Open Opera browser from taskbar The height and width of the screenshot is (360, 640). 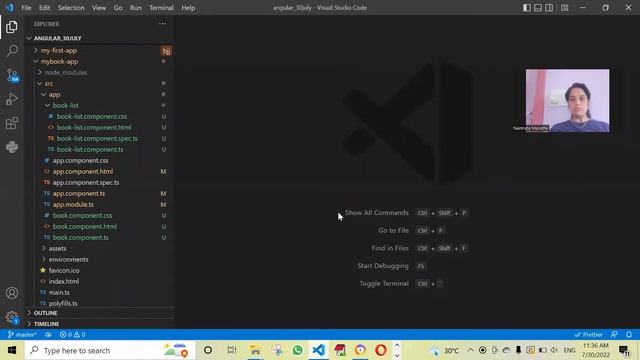tap(381, 350)
